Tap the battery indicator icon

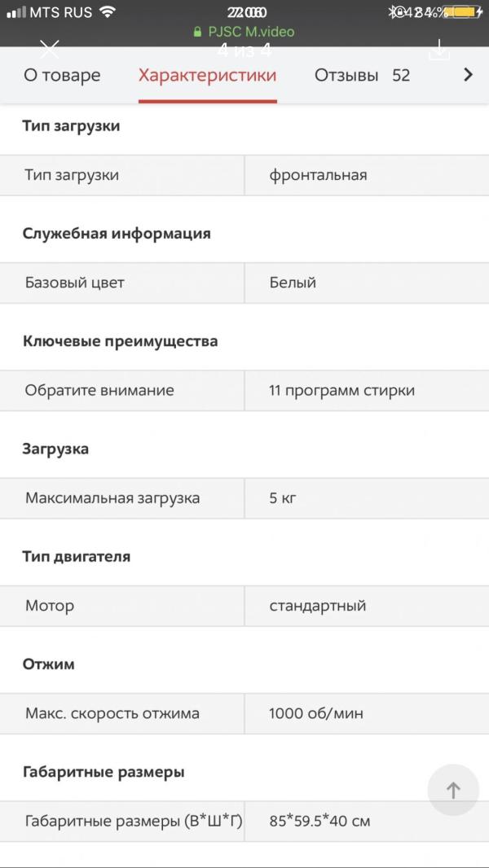point(465,12)
